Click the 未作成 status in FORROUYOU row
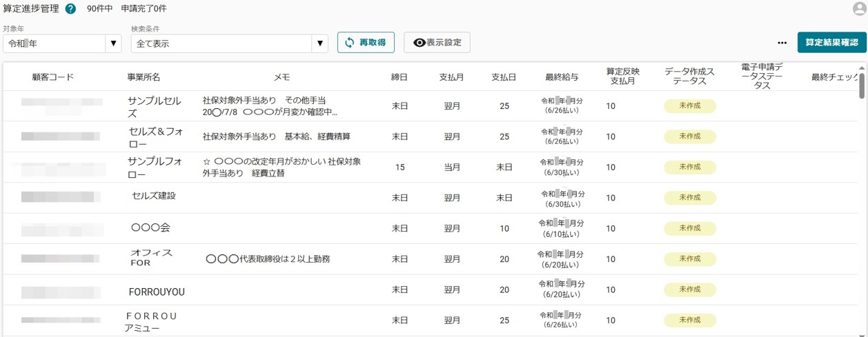 pyautogui.click(x=690, y=289)
